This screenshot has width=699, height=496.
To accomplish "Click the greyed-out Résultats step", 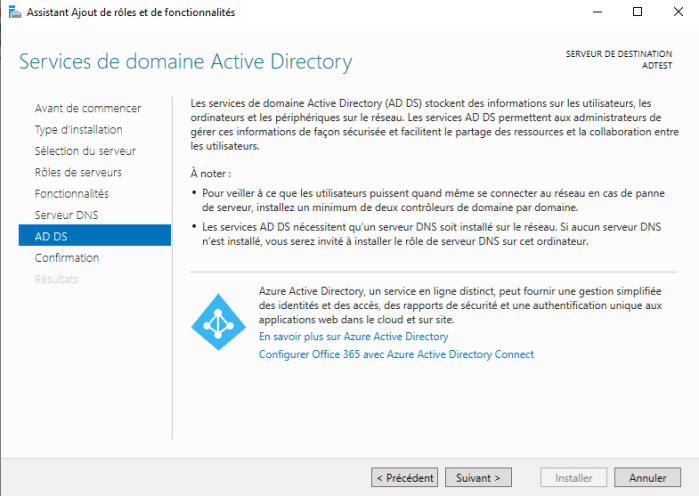I will 56,279.
